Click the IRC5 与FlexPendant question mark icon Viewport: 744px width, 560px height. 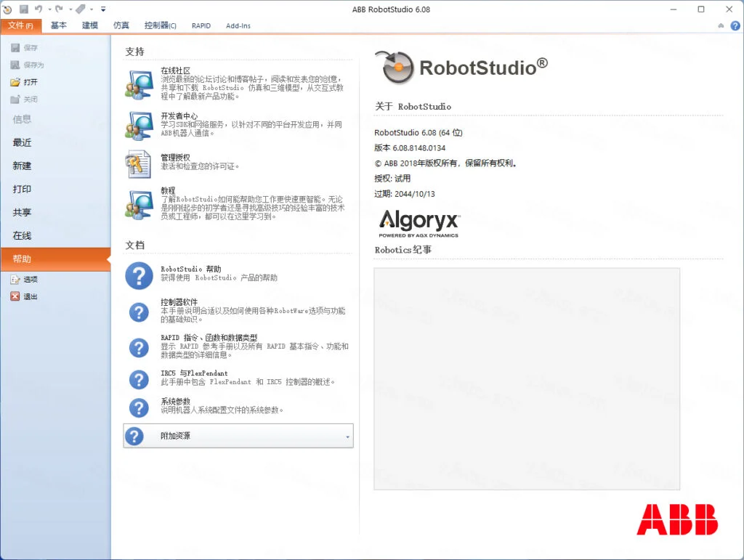pos(139,379)
